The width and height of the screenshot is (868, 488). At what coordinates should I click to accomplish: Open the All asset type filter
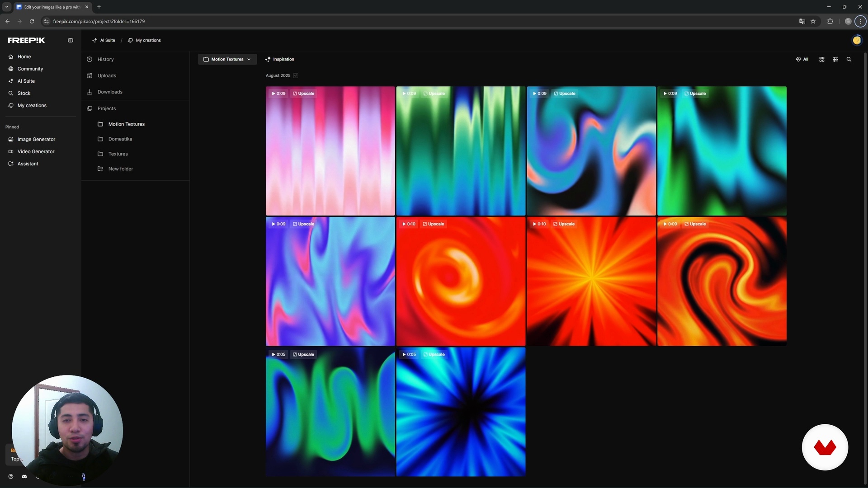(802, 59)
